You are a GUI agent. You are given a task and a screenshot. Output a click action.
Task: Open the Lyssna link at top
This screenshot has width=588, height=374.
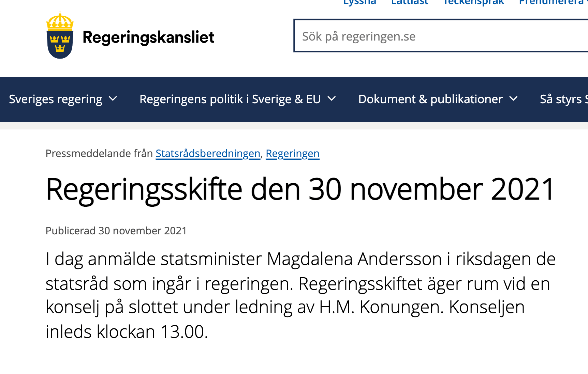click(x=359, y=2)
